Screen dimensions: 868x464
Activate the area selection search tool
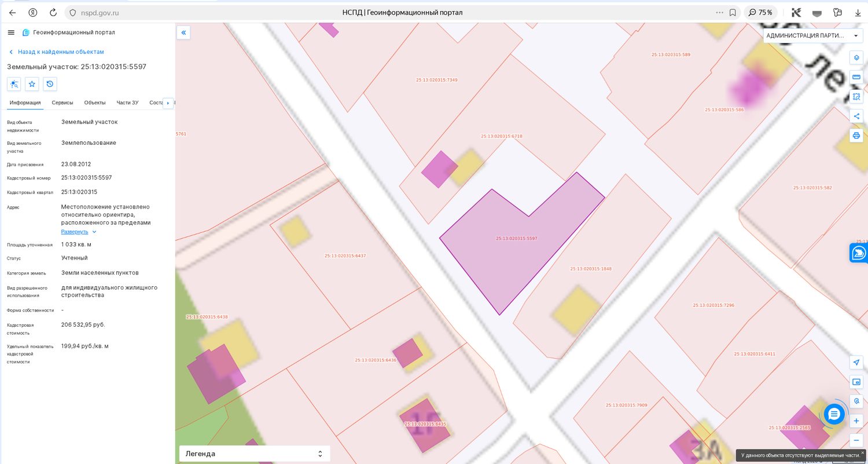tap(856, 97)
